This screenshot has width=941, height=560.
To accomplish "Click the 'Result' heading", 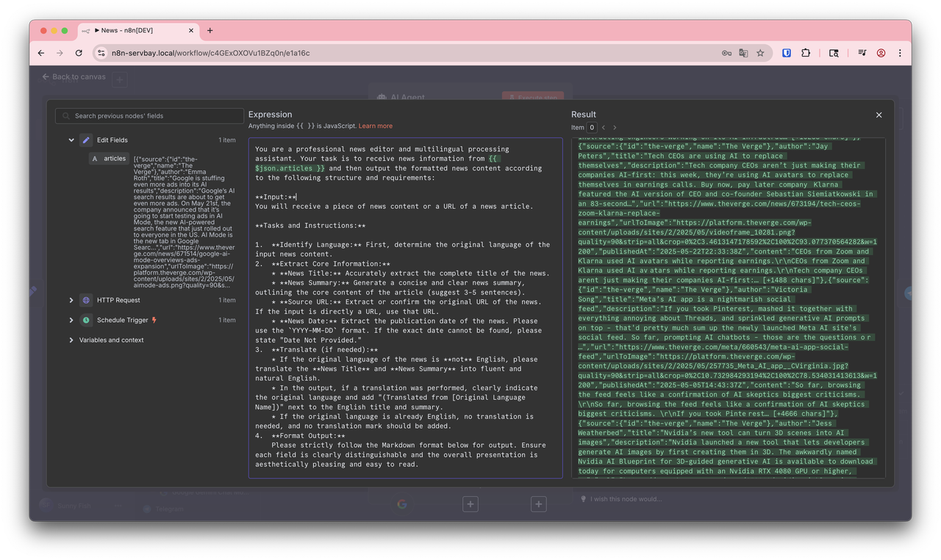I will pyautogui.click(x=584, y=114).
